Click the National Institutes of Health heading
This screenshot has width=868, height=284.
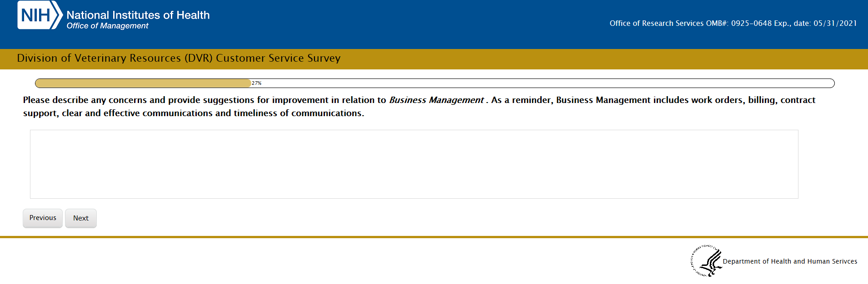[x=138, y=15]
